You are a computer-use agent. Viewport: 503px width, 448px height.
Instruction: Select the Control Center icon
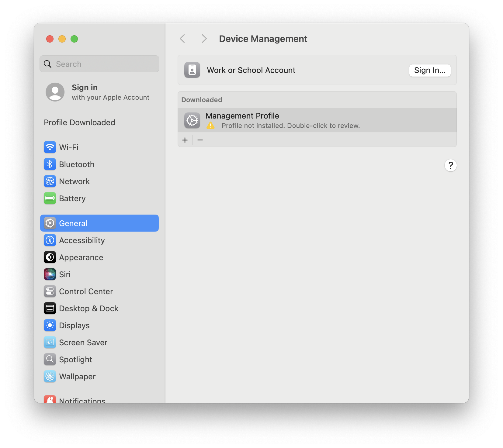pos(50,291)
